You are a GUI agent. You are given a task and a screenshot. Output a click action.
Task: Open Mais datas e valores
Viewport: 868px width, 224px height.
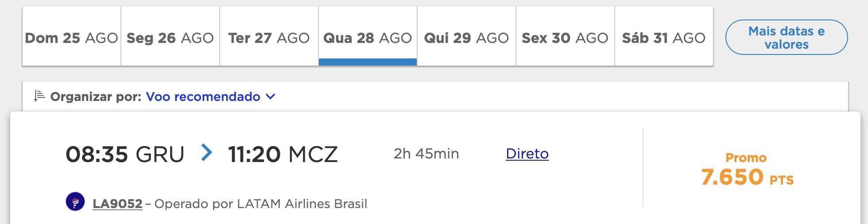pos(787,38)
